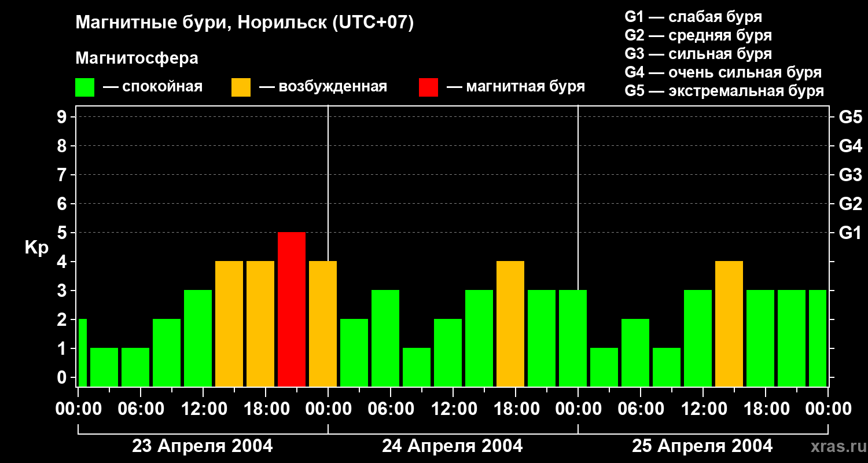Click the "18:00" time label under 25 April
The height and width of the screenshot is (463, 868).
coord(766,409)
